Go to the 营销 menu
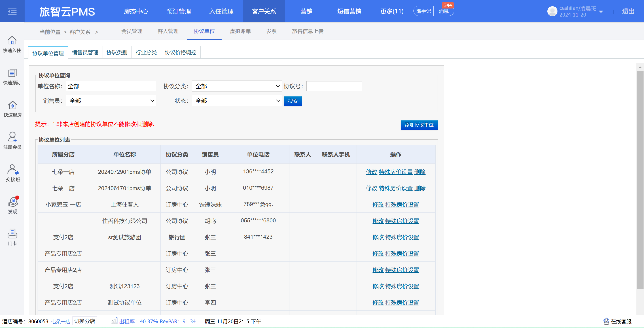This screenshot has height=328, width=644. [x=306, y=11]
